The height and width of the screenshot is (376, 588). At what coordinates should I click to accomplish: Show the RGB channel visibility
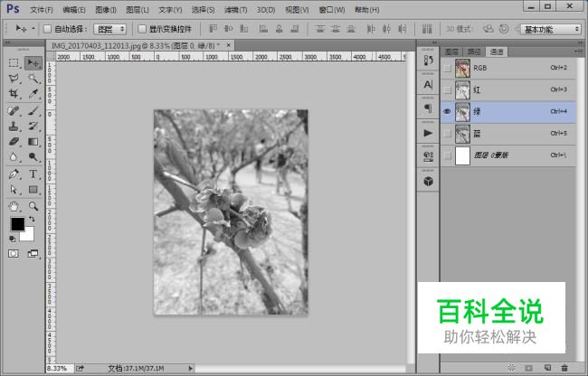(448, 68)
